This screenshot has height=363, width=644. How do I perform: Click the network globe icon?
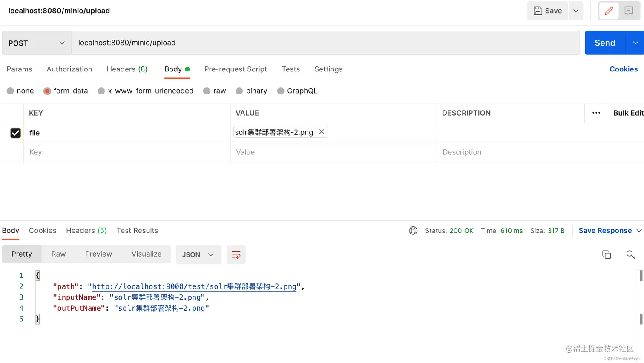pos(413,231)
